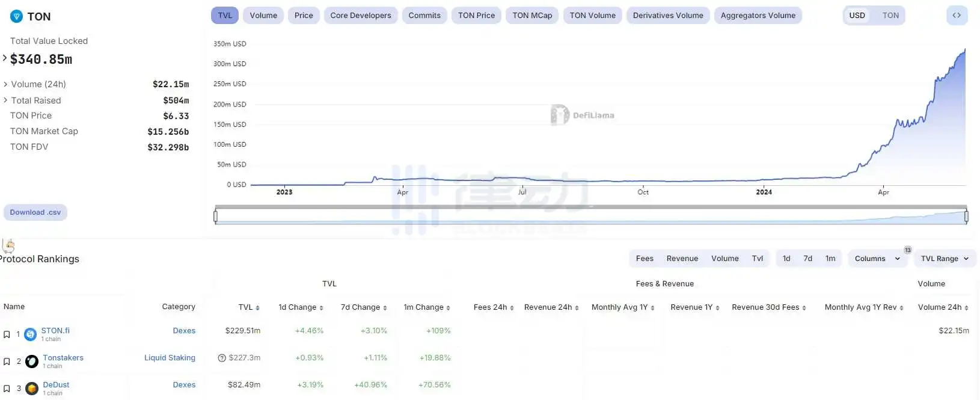Expand the Volume (24h) details
The width and height of the screenshot is (980, 400).
[x=5, y=84]
